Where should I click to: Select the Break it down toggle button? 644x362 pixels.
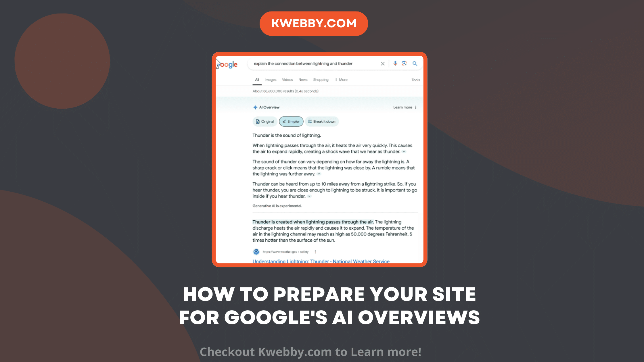321,122
